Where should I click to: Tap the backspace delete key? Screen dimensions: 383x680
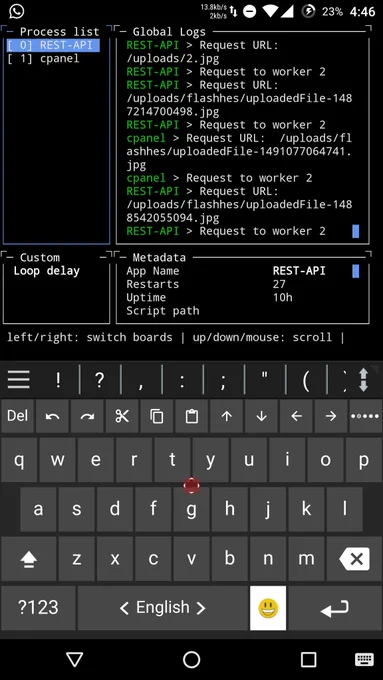(354, 559)
